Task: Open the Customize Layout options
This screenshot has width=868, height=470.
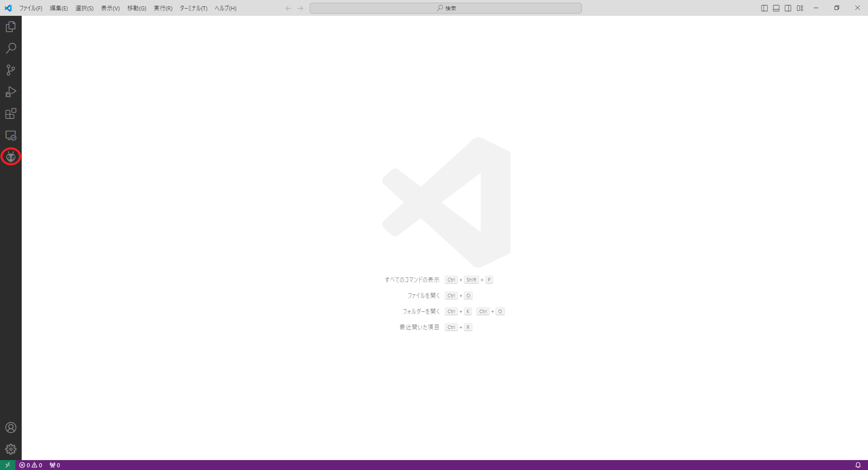Action: 800,8
